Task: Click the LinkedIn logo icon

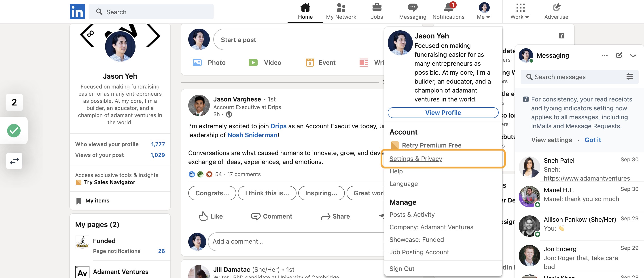Action: pos(77,11)
